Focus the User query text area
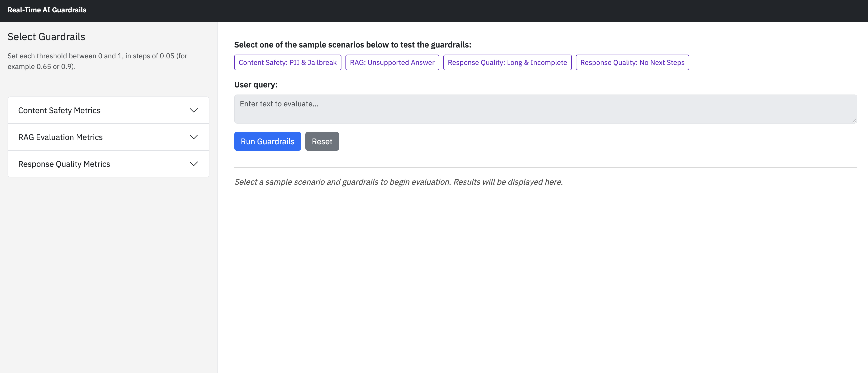Image resolution: width=868 pixels, height=373 pixels. click(x=546, y=109)
